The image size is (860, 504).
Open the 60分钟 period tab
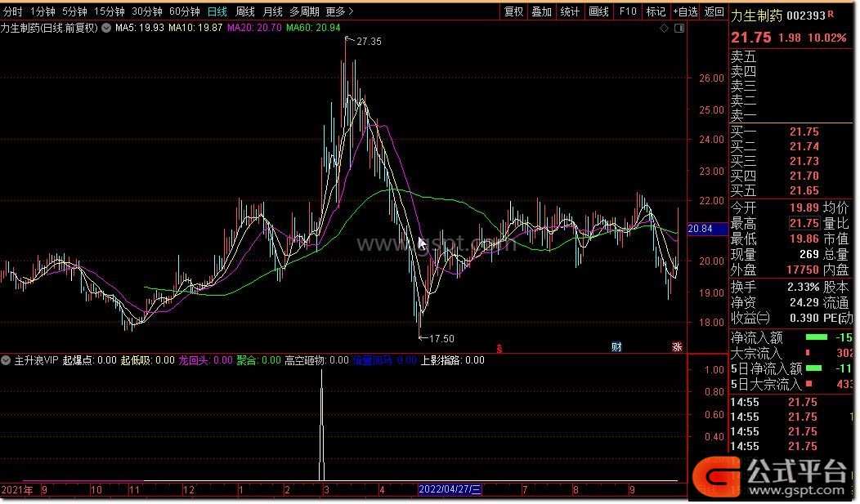pyautogui.click(x=184, y=11)
